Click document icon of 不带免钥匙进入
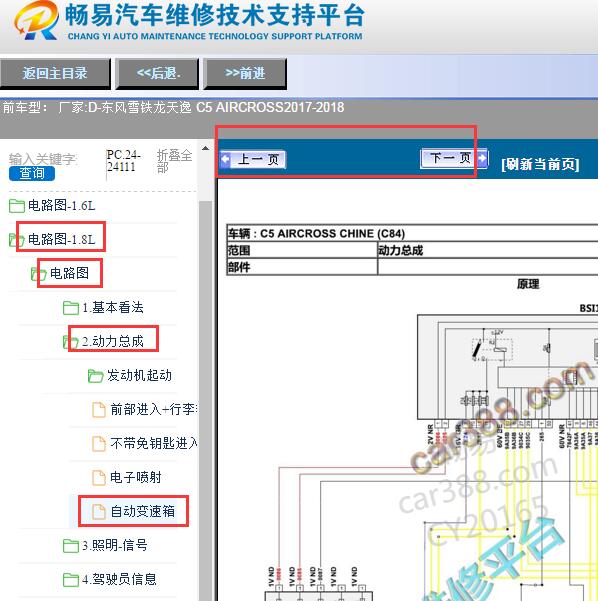Viewport: 598px width, 601px height. pos(99,444)
